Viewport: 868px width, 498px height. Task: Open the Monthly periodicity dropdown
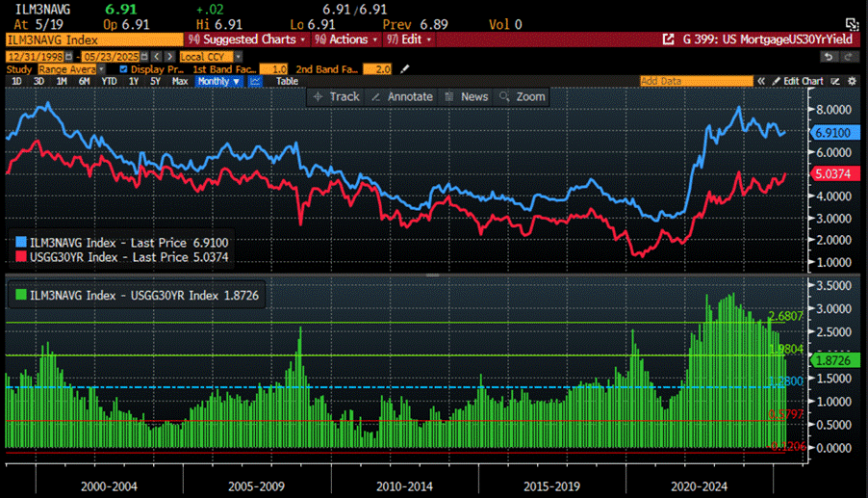(x=218, y=82)
